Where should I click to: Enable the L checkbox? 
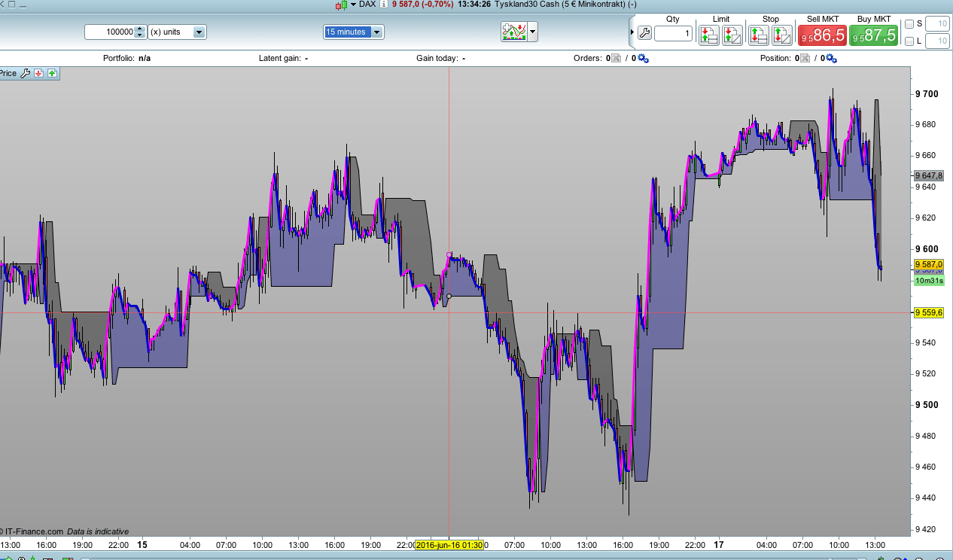click(x=909, y=41)
